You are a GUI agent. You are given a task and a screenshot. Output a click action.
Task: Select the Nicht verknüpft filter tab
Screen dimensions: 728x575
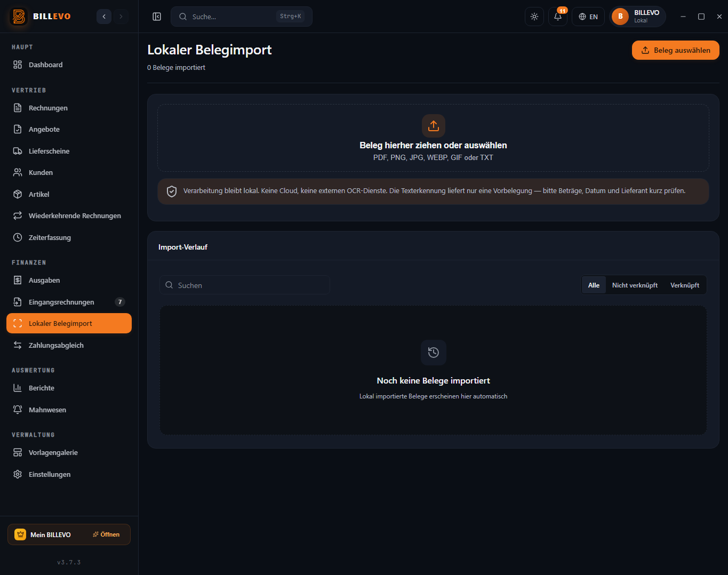pyautogui.click(x=635, y=285)
